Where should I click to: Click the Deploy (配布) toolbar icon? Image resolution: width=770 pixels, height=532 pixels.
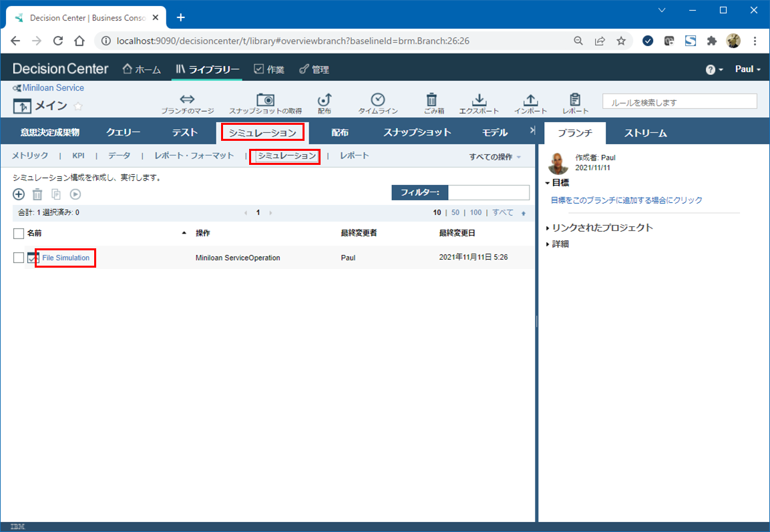(x=324, y=99)
